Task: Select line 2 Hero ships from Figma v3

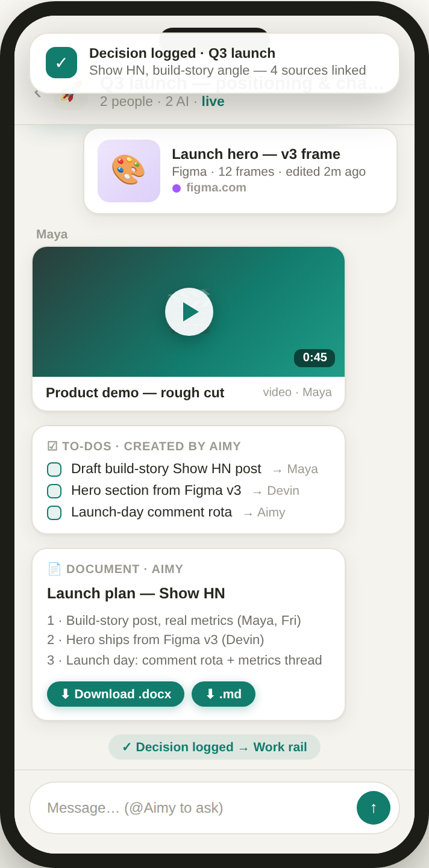Action: (x=155, y=640)
